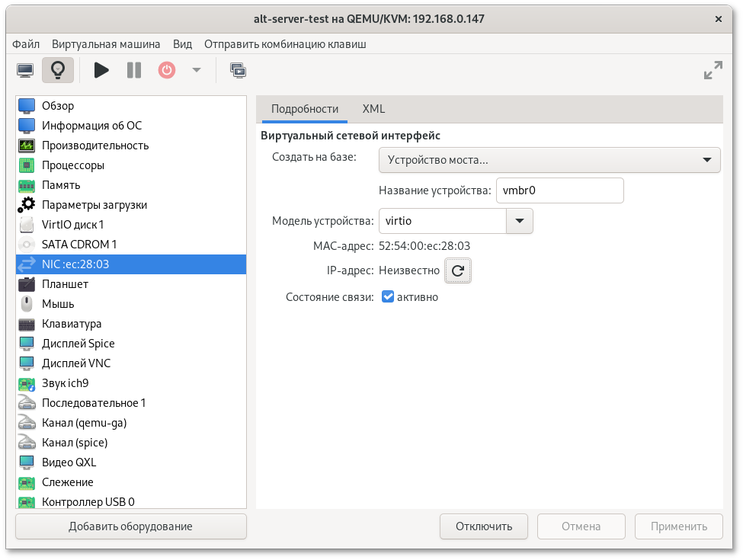Switch to the XML tab
This screenshot has height=560, width=743.
tap(373, 109)
